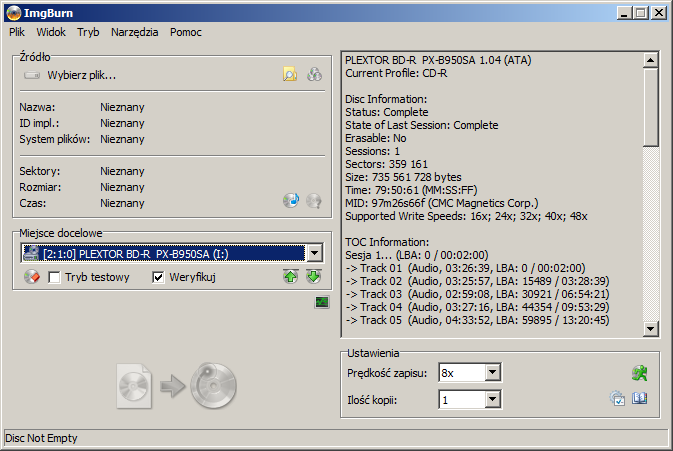This screenshot has width=673, height=451.
Task: Click the green down arrow load tray icon
Action: [314, 277]
